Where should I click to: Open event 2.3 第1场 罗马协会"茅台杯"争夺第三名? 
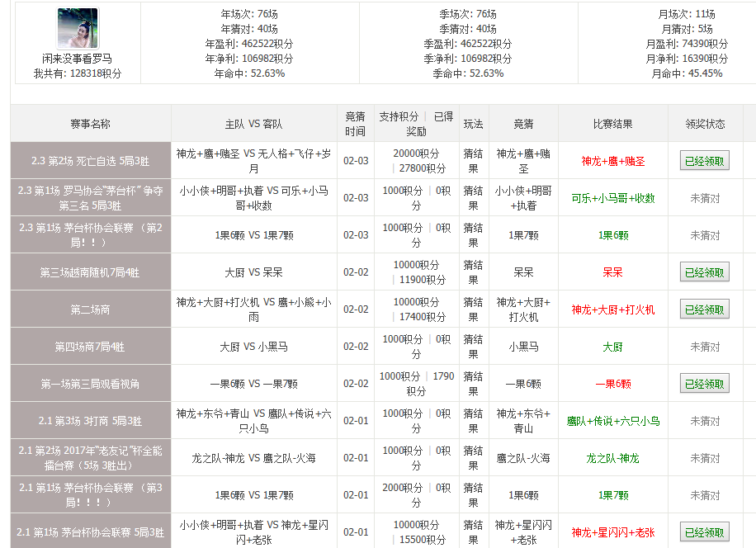click(90, 198)
